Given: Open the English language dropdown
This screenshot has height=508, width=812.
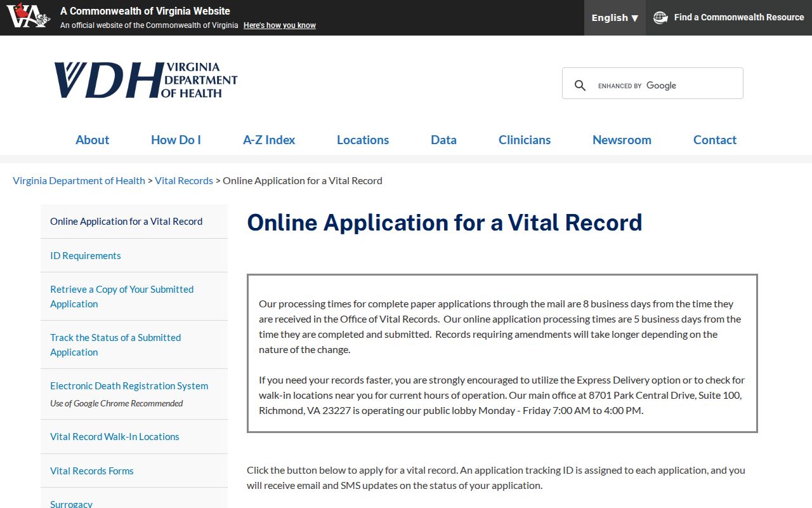Looking at the screenshot, I should pyautogui.click(x=615, y=18).
